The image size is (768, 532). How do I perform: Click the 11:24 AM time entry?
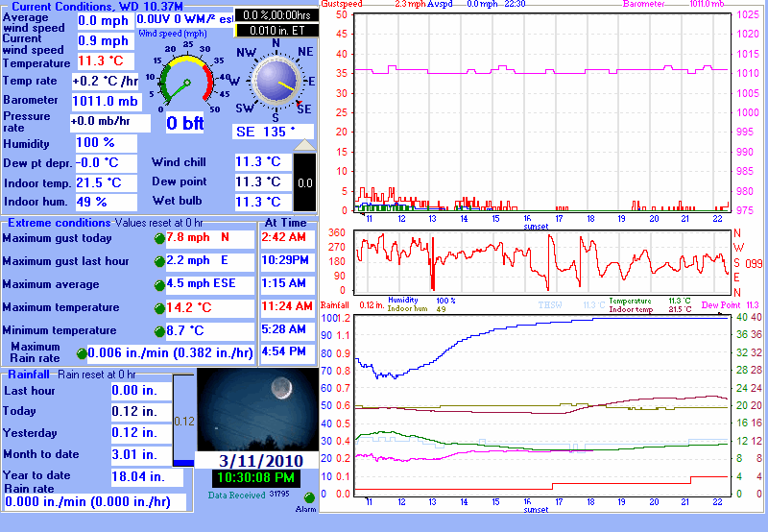(x=287, y=307)
